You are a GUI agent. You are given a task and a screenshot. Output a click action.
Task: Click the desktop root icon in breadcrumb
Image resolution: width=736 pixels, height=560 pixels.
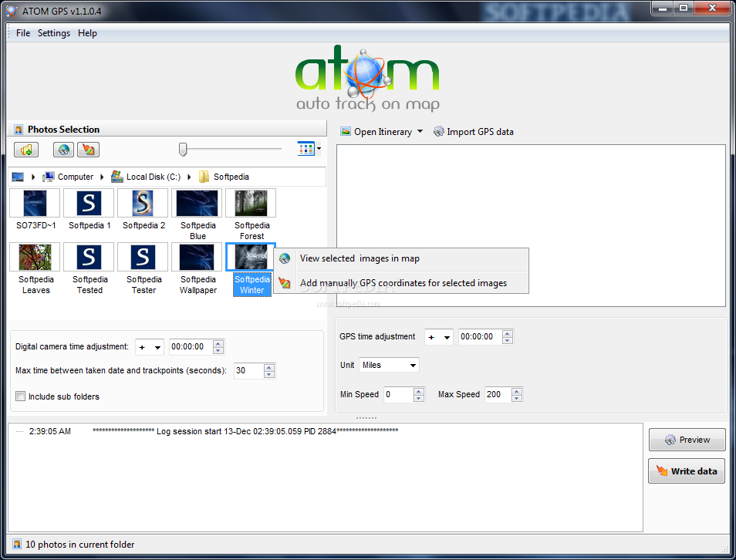click(x=18, y=177)
